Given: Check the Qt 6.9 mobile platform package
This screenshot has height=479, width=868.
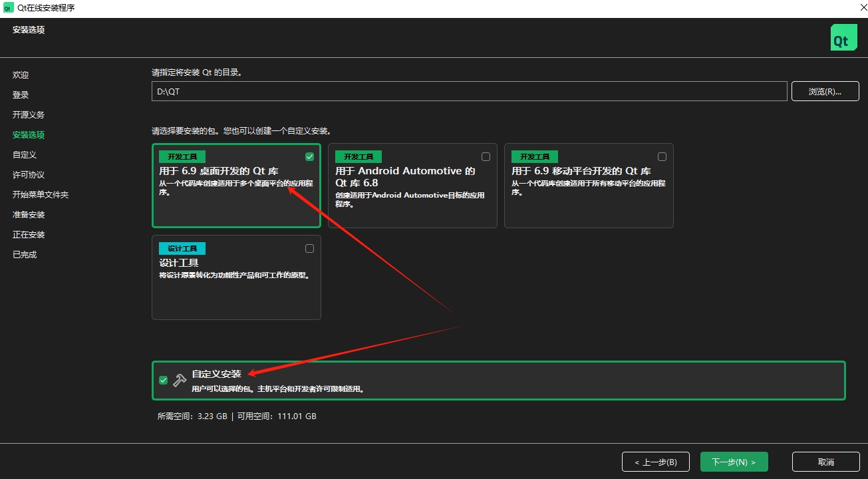Looking at the screenshot, I should coord(662,156).
